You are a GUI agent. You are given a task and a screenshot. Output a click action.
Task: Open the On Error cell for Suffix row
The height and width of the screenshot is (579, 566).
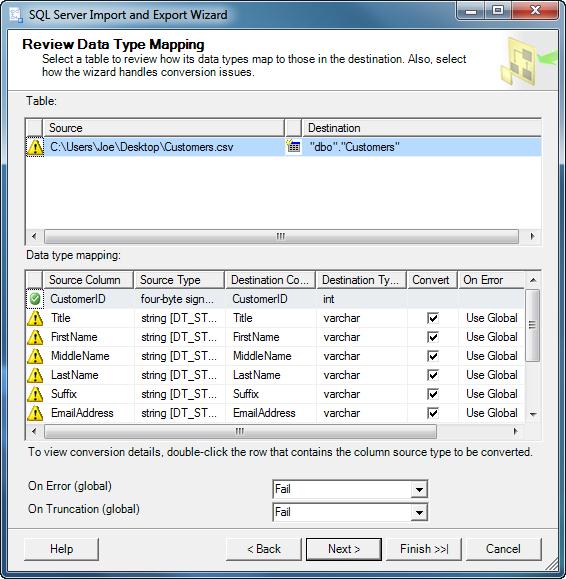(x=491, y=394)
